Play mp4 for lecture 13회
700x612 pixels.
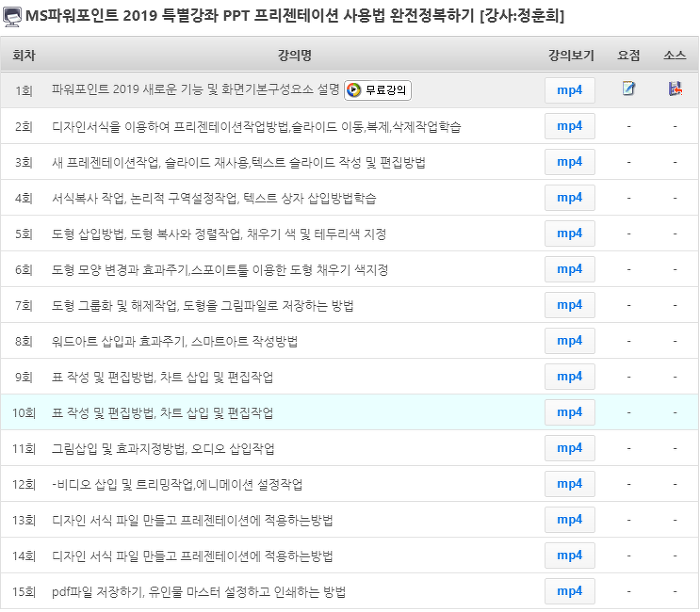[x=570, y=520]
